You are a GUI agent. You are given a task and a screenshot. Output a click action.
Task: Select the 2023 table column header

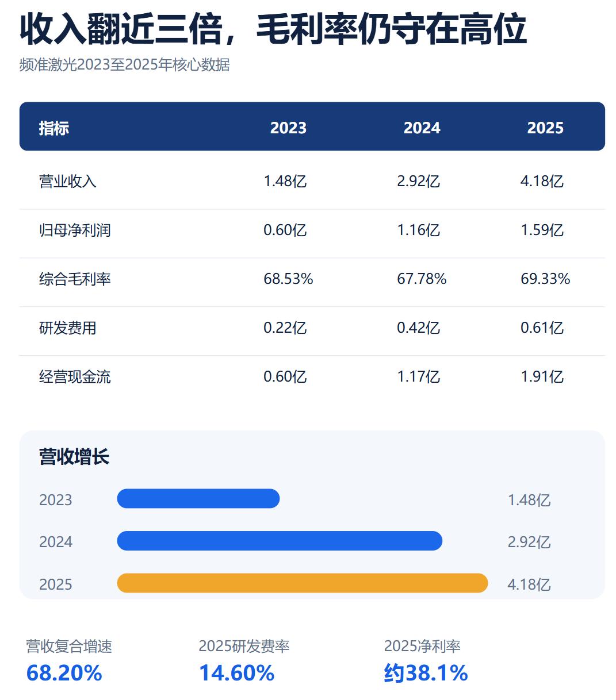point(288,128)
